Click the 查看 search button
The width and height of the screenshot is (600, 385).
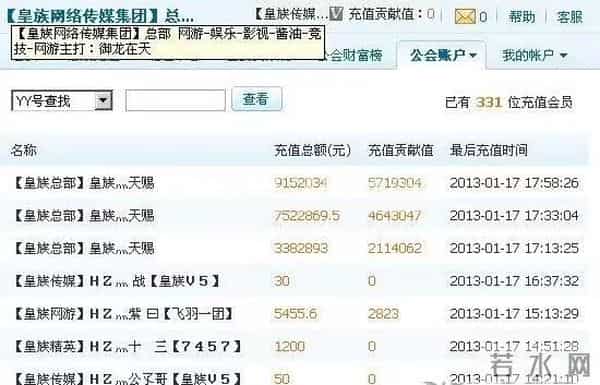(257, 99)
